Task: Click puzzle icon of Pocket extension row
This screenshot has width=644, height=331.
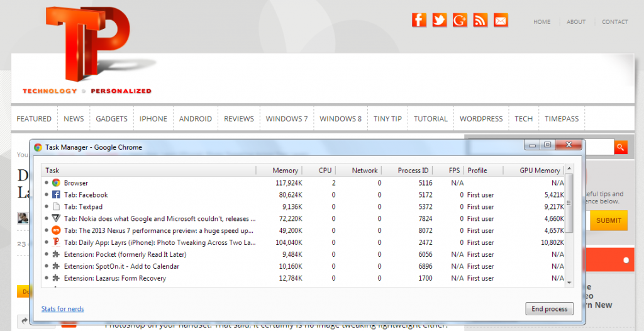Action: point(56,254)
